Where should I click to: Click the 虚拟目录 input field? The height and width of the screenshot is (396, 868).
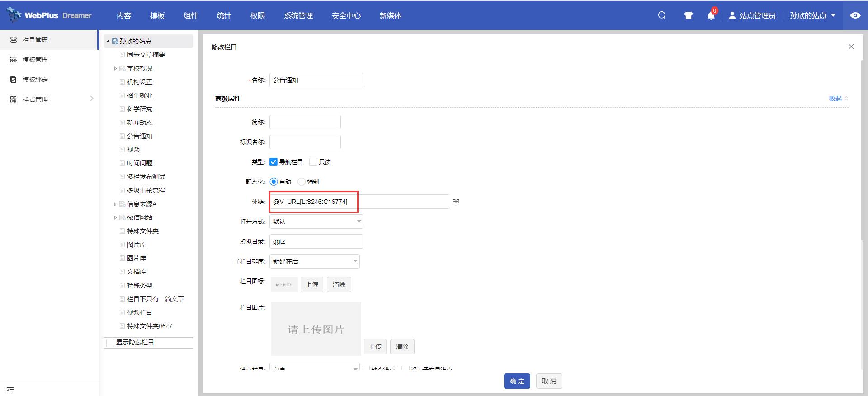[x=316, y=241]
